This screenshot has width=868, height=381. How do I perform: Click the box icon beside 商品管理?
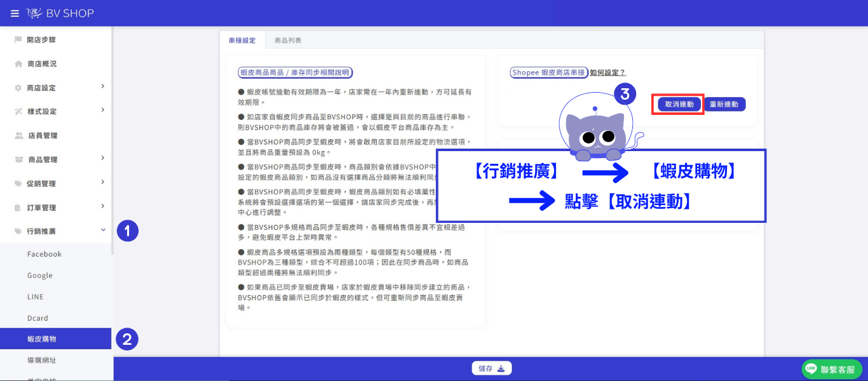point(18,159)
